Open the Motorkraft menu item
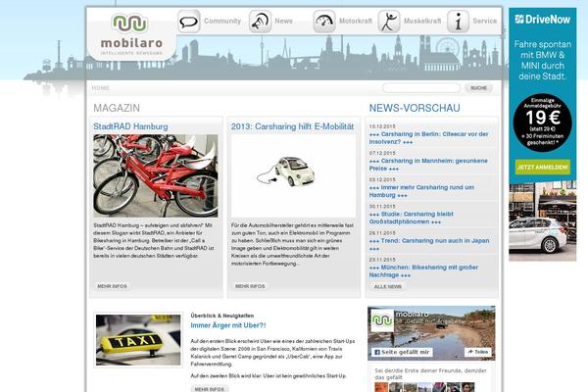Viewport: 588px width, 392px height. 356,21
